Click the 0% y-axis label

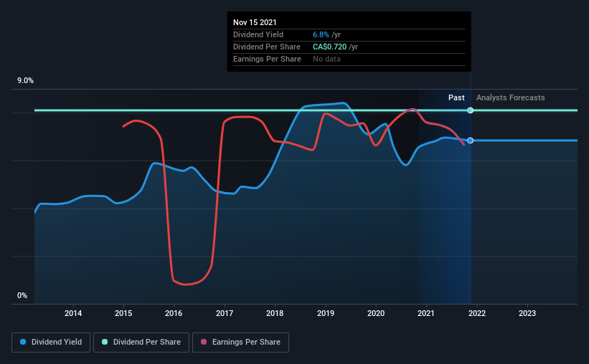click(x=22, y=296)
